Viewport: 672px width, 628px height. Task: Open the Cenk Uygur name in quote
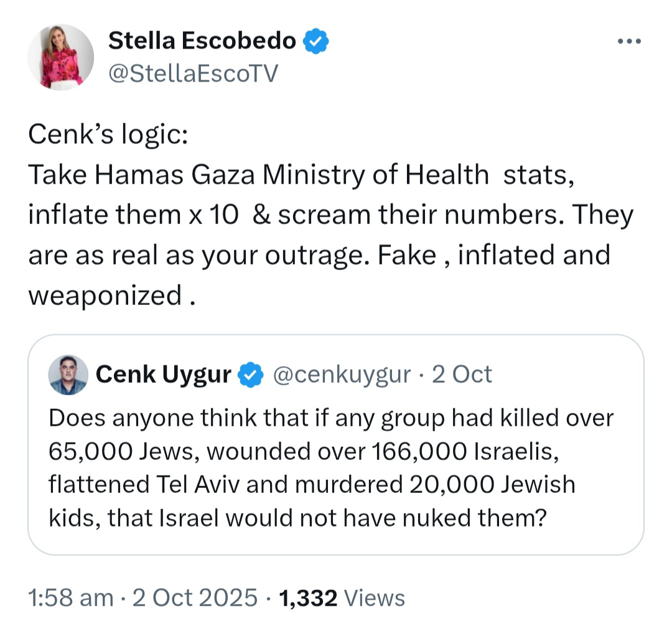163,375
